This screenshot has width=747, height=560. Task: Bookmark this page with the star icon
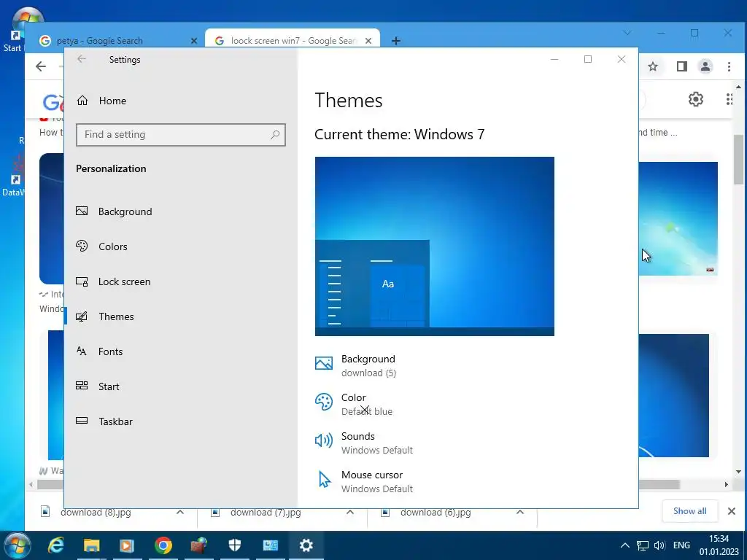653,66
